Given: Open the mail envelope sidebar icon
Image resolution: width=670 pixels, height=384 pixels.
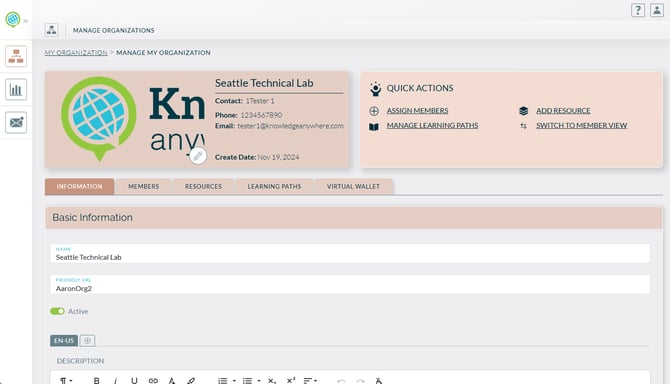Looking at the screenshot, I should 16,123.
